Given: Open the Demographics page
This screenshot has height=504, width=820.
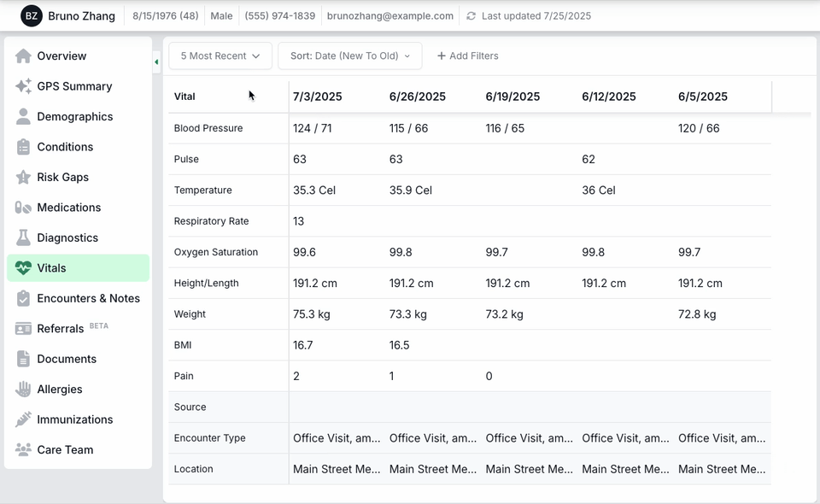Looking at the screenshot, I should coord(78,116).
